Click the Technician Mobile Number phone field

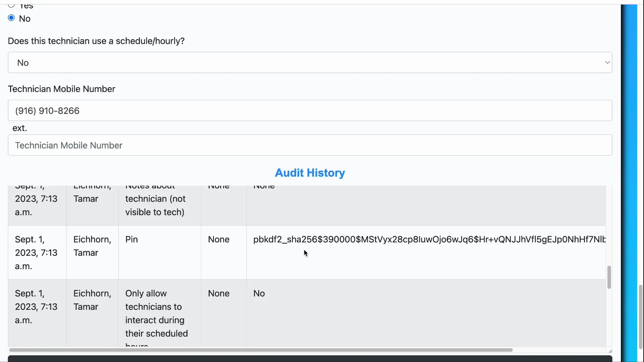tap(309, 111)
